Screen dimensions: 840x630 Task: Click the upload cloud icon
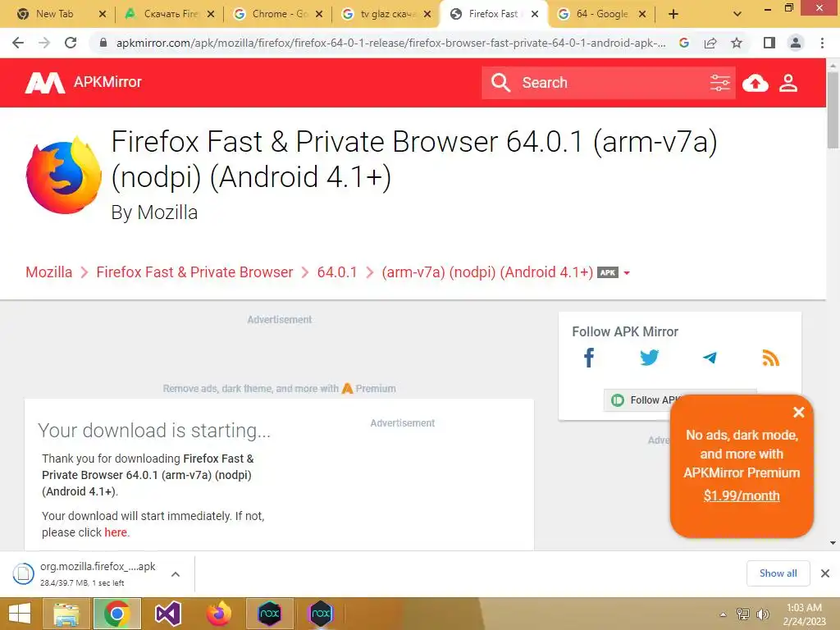[x=756, y=83]
